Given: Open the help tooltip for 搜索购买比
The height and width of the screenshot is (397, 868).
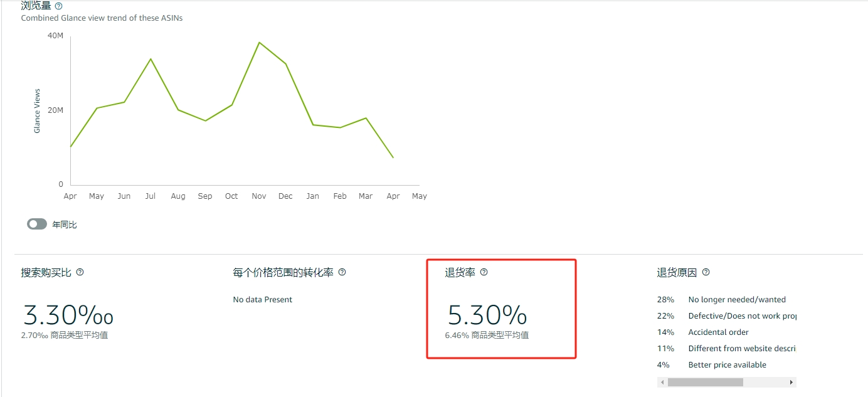Looking at the screenshot, I should pos(80,272).
